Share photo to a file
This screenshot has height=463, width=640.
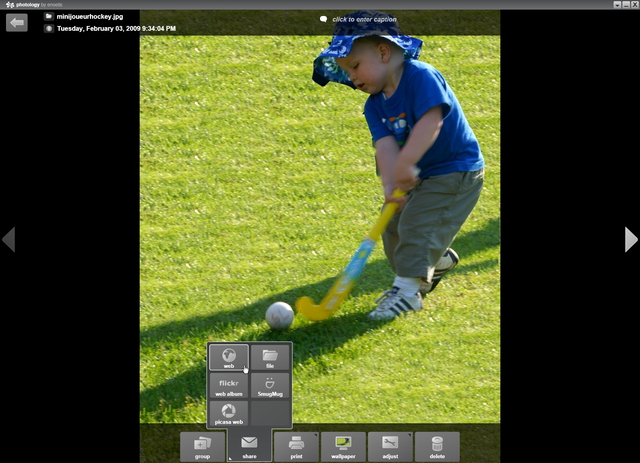coord(270,358)
